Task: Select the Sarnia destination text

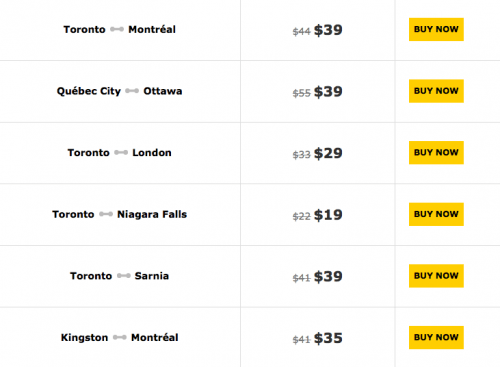Action: [x=152, y=276]
